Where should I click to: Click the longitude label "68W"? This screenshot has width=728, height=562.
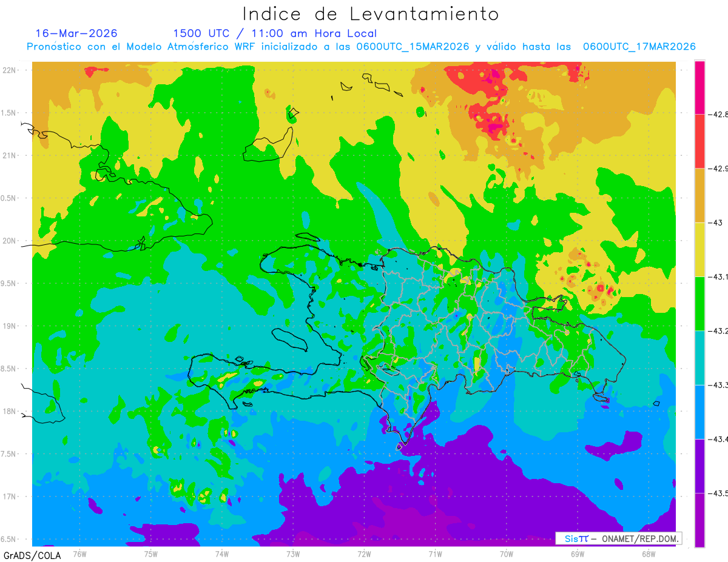(649, 553)
